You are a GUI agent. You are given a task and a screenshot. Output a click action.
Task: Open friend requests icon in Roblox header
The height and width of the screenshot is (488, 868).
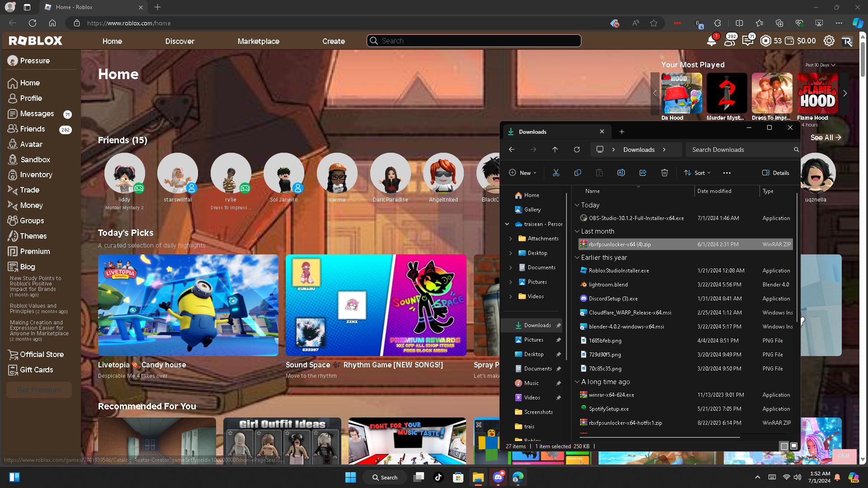pyautogui.click(x=730, y=41)
